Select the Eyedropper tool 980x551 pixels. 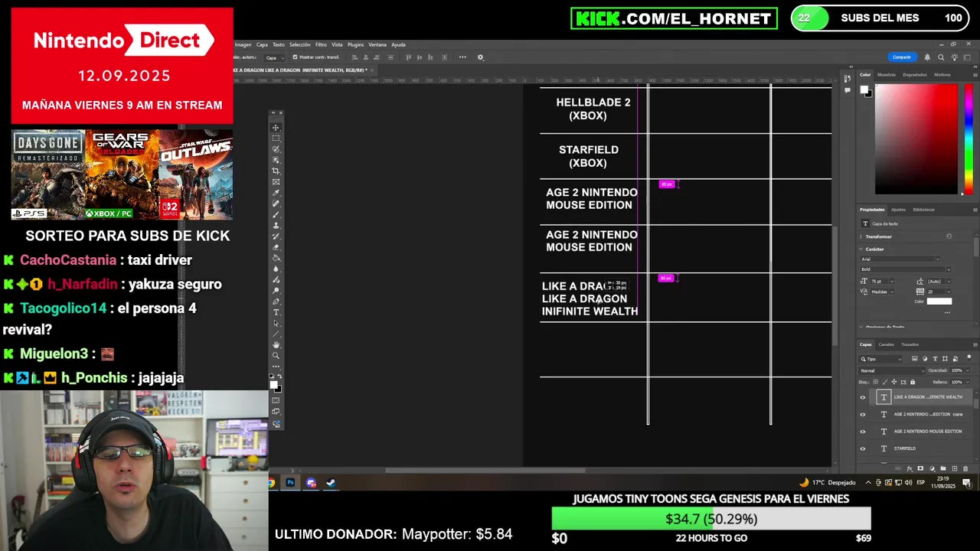coord(276,191)
